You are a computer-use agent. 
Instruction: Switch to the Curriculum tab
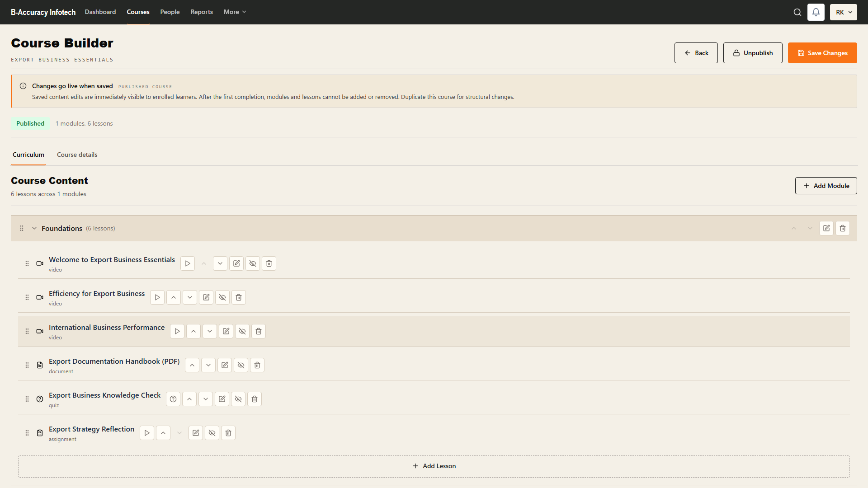pyautogui.click(x=28, y=155)
